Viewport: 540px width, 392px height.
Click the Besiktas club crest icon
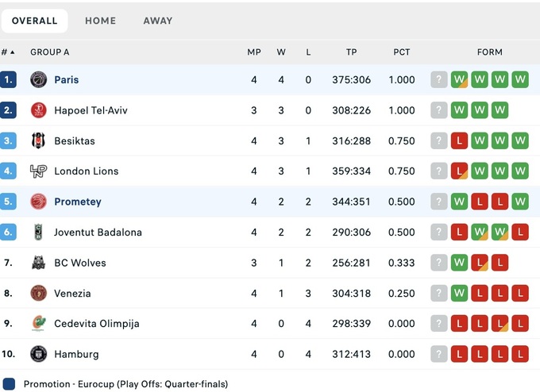tap(38, 141)
